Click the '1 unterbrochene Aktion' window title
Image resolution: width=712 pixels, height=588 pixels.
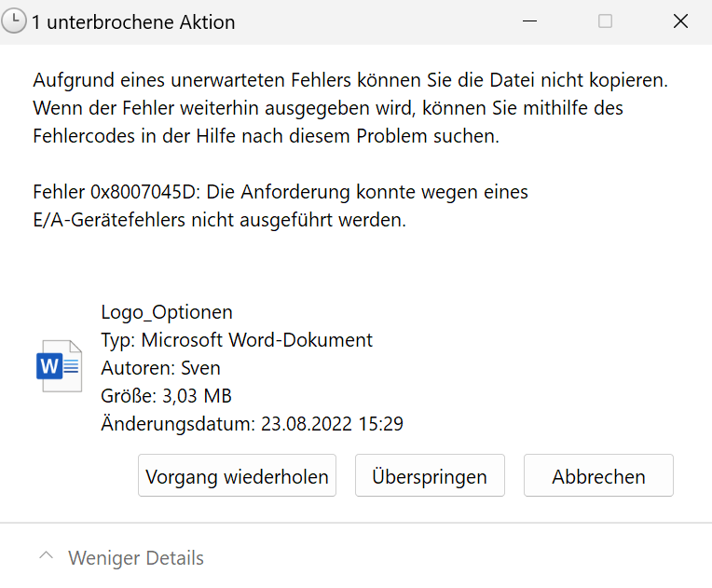pos(133,22)
